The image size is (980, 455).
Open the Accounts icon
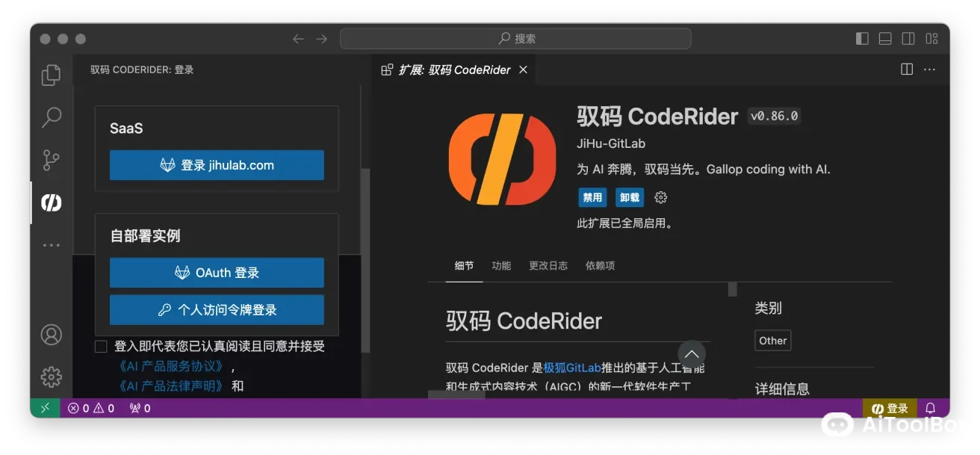point(51,334)
